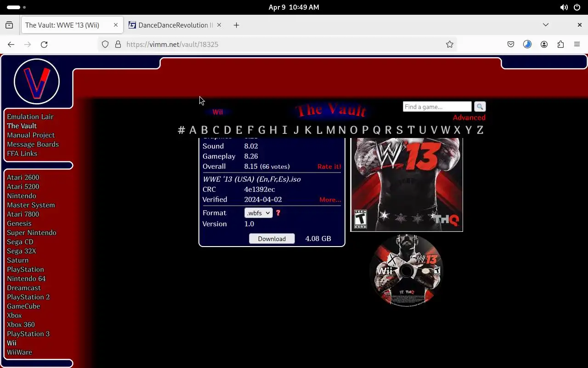Open the Firefox hamburger menu

(x=577, y=44)
